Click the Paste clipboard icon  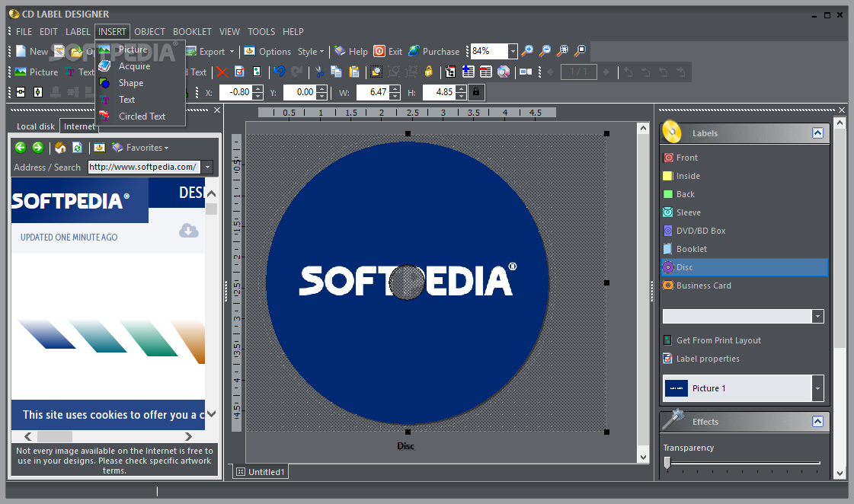354,72
